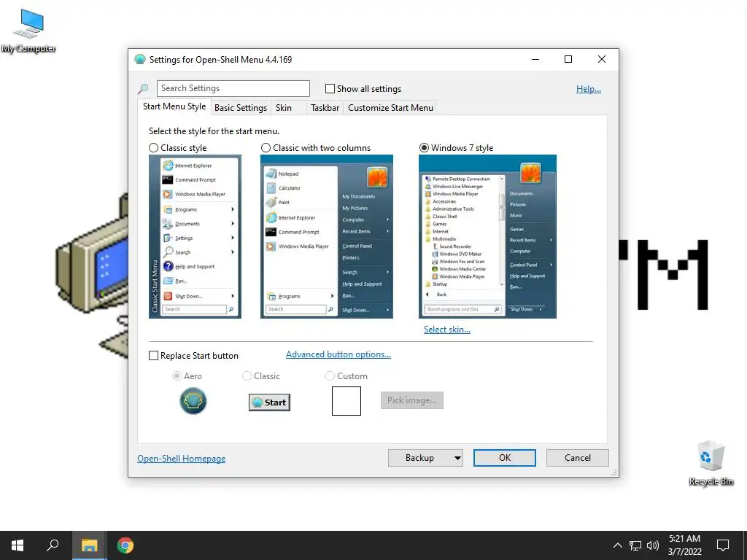Enable Show all settings checkbox
Screen dimensions: 747x560
tap(330, 88)
